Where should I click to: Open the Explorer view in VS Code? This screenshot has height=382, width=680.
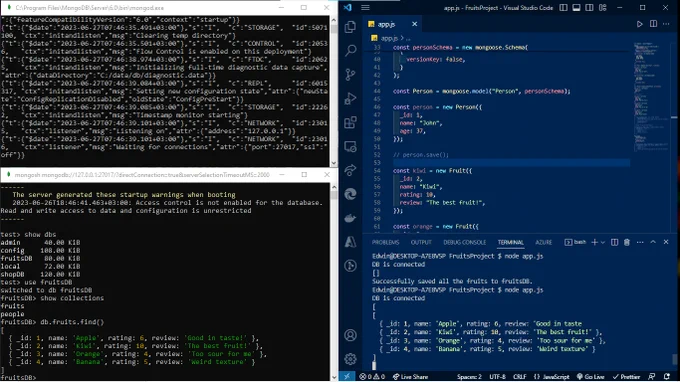tap(350, 27)
